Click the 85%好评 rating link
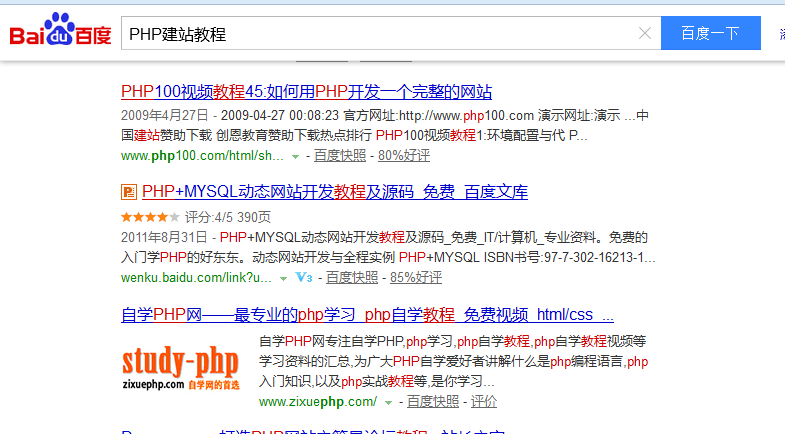Screen dimensions: 785x434 [x=416, y=277]
